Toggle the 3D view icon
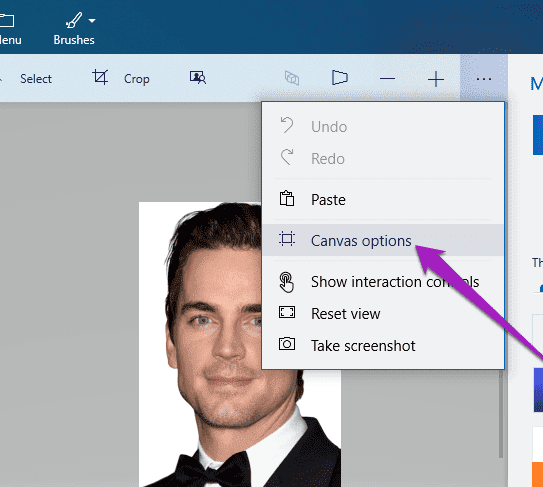 (x=292, y=78)
